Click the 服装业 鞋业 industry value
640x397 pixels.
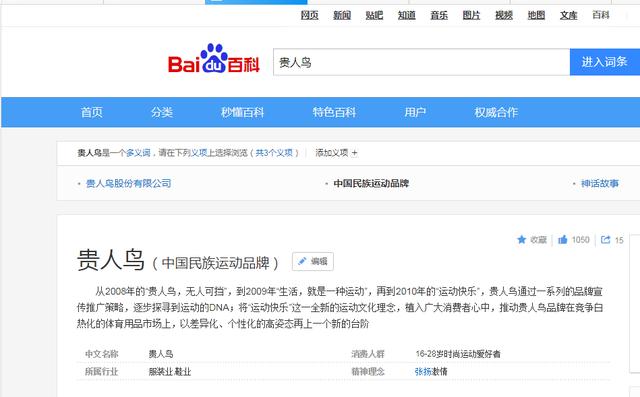click(169, 372)
